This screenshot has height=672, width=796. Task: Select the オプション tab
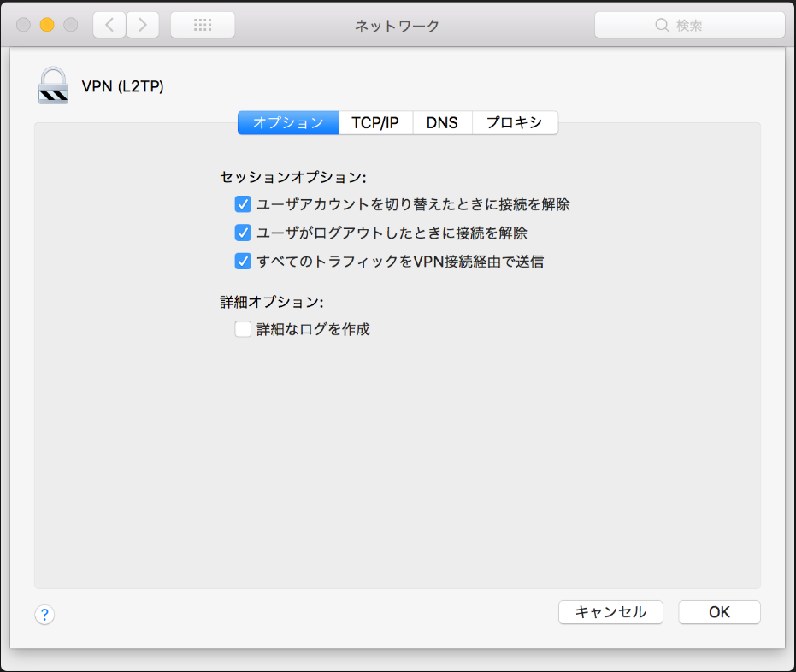coord(288,122)
